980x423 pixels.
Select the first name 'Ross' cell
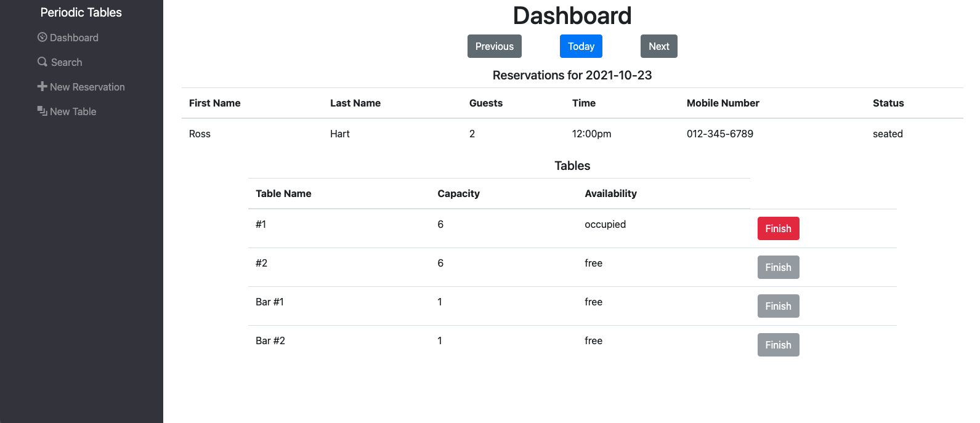200,134
